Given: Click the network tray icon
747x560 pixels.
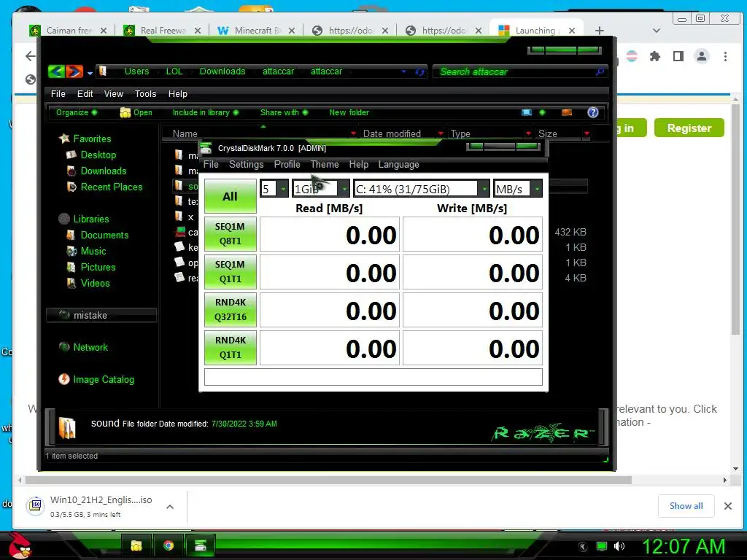Looking at the screenshot, I should [x=602, y=546].
